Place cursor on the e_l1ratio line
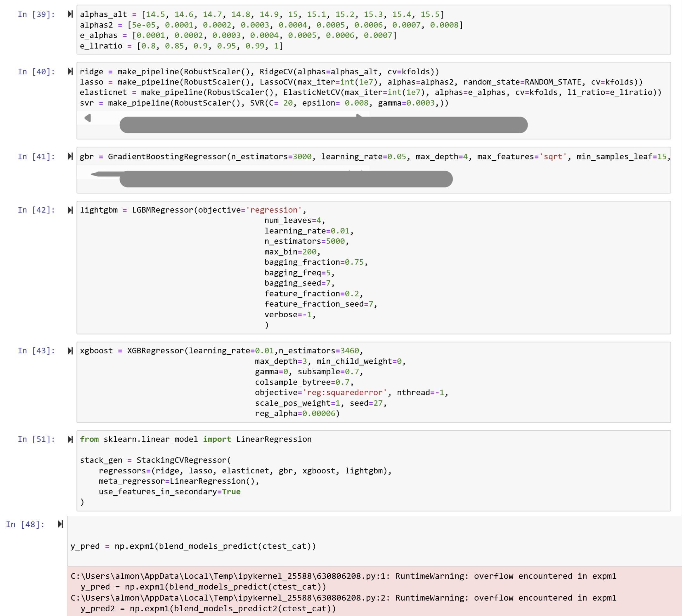The width and height of the screenshot is (682, 616). pos(183,46)
